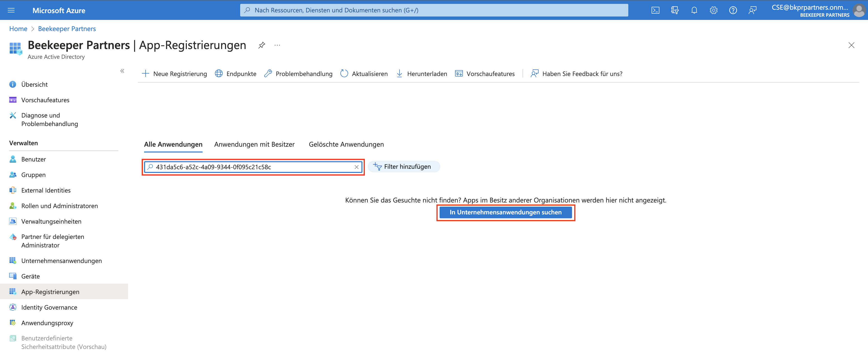Viewport: 868px width, 355px height.
Task: Open Microsoft Azure home logo
Action: 59,10
